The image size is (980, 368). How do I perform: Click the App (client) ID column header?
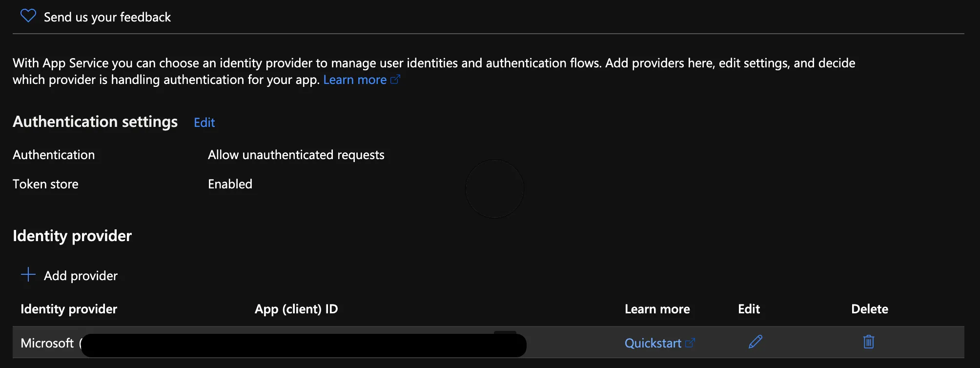(x=296, y=309)
